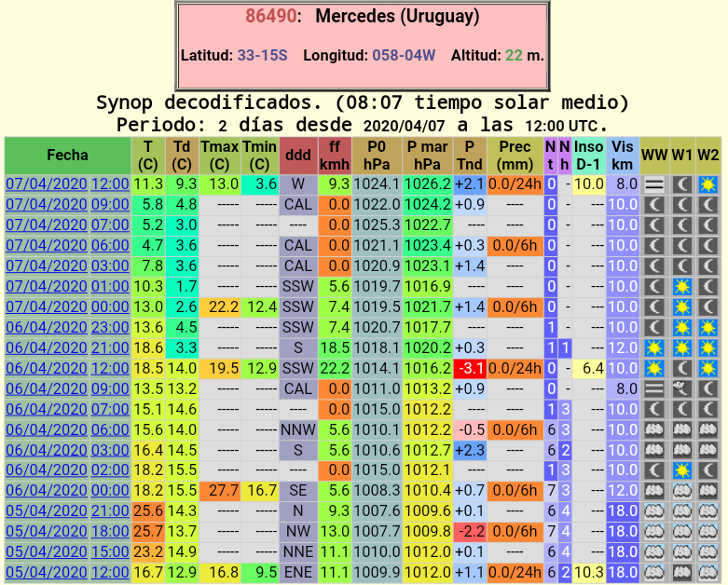Click the Vis km column header
This screenshot has height=585, width=728.
(622, 156)
